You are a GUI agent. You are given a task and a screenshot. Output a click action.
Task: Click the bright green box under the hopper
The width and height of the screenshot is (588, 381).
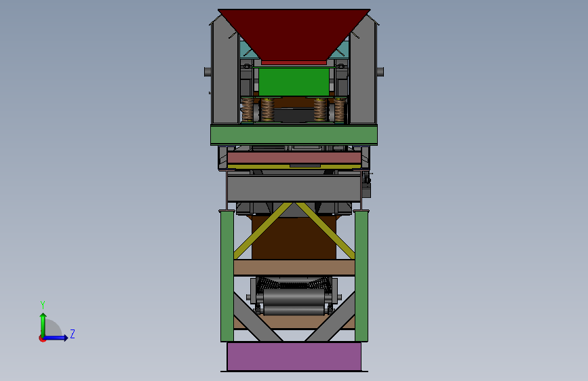point(294,82)
